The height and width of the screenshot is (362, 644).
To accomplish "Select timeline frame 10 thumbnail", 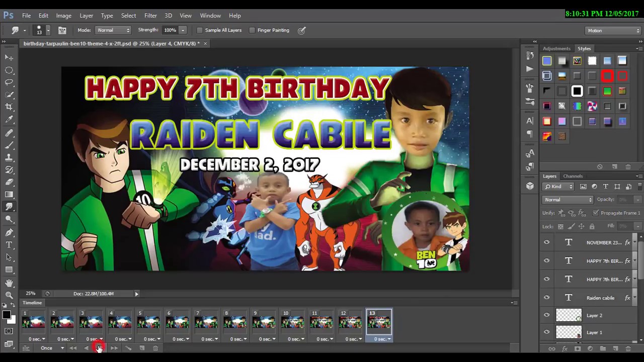I will [x=293, y=322].
